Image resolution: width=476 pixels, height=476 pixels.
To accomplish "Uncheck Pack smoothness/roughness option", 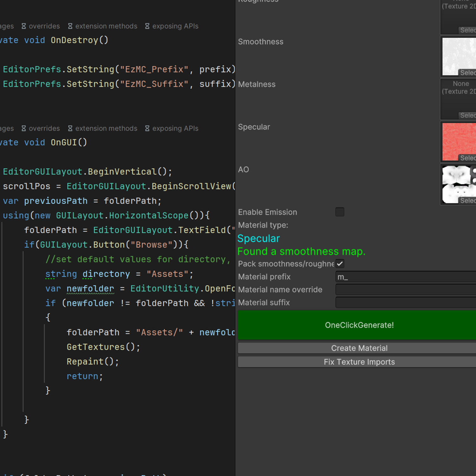I will [x=340, y=264].
